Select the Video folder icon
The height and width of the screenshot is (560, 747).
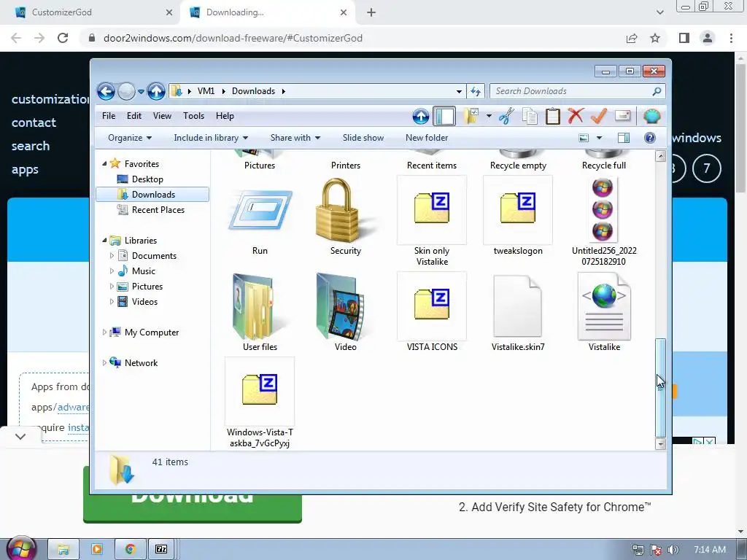345,312
